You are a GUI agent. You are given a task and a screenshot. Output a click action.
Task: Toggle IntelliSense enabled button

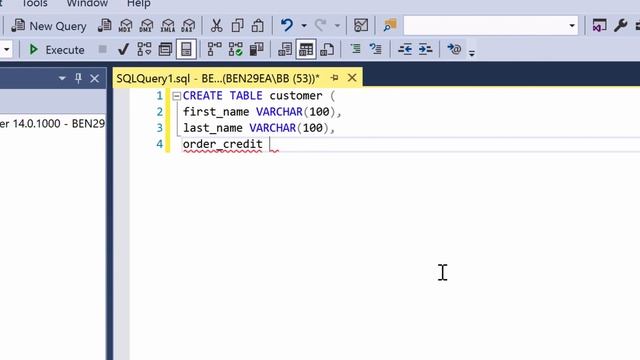[x=186, y=50]
